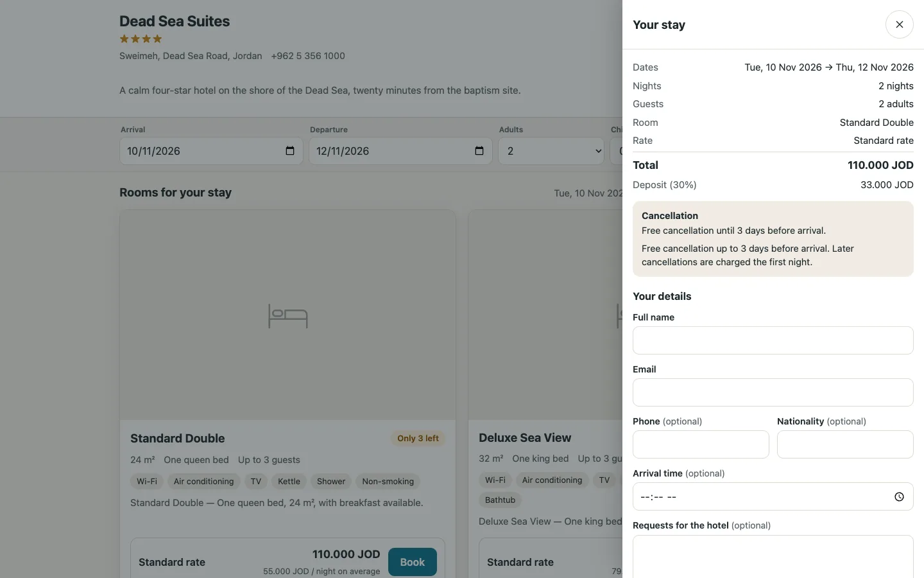Click the Full name field

pos(773,340)
